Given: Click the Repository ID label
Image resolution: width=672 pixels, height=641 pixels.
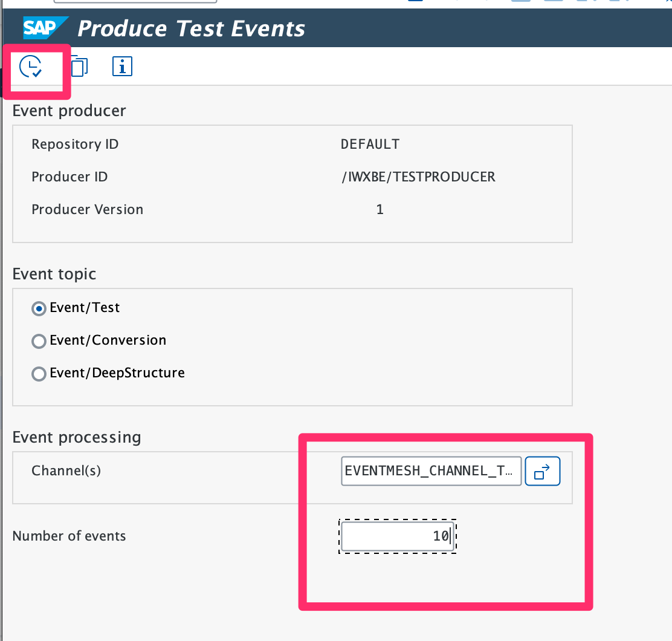Looking at the screenshot, I should [x=75, y=145].
